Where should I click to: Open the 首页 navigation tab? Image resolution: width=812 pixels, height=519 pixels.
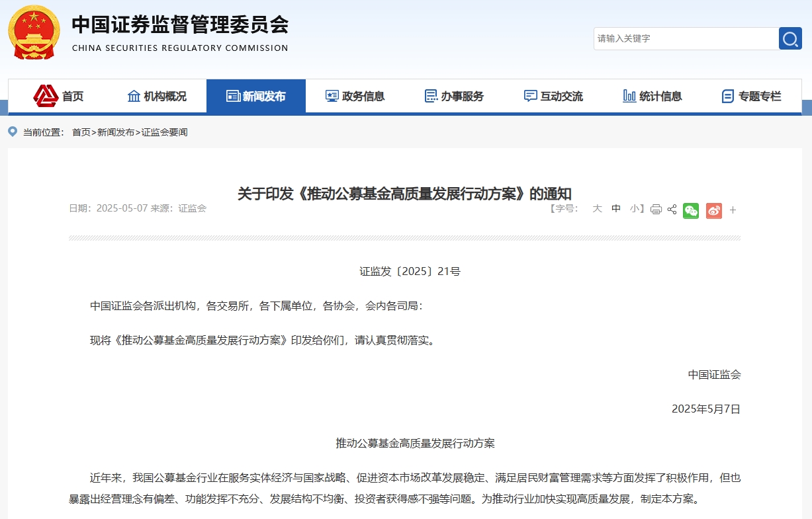click(58, 96)
